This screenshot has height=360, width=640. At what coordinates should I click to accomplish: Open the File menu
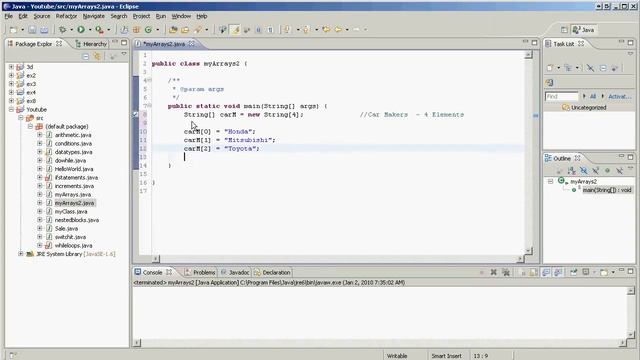tap(9, 16)
